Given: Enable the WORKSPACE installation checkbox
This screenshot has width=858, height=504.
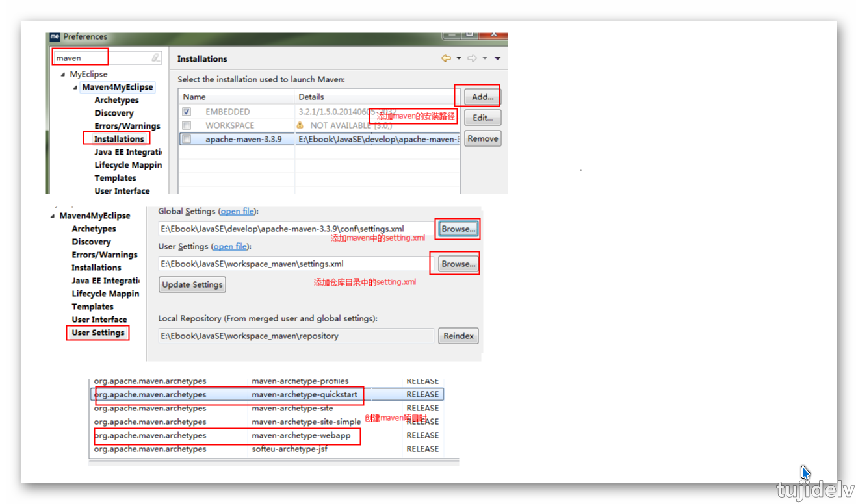Looking at the screenshot, I should coord(187,125).
